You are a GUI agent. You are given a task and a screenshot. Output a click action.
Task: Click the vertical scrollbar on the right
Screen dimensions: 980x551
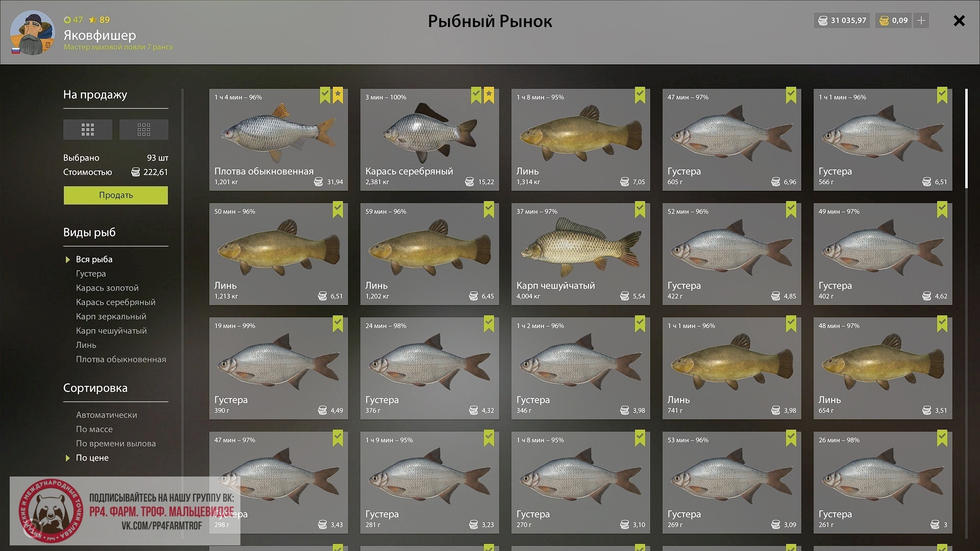coord(967,139)
